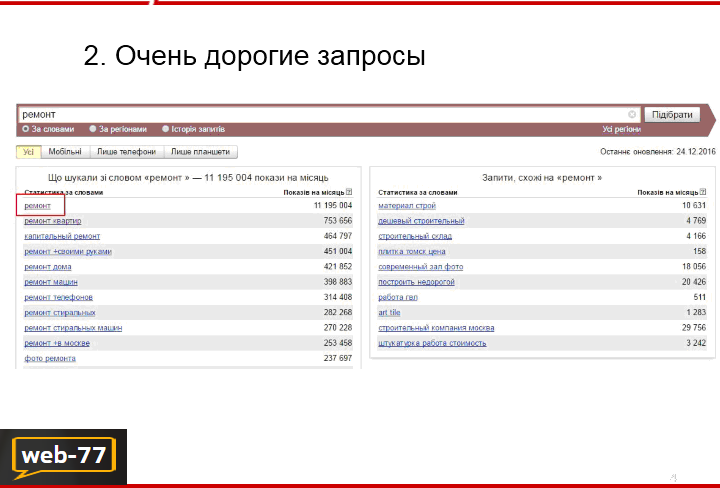720x488 pixels.
Task: Open the 'ремонт дома' link
Action: tap(48, 267)
